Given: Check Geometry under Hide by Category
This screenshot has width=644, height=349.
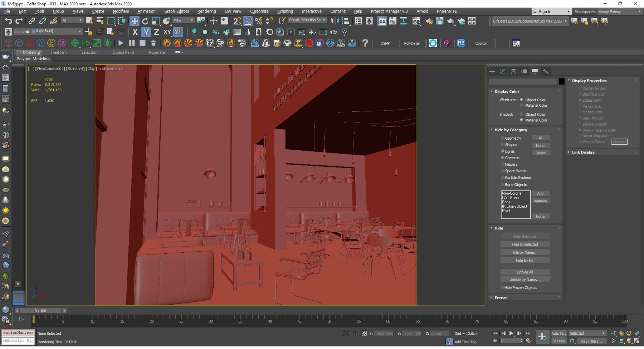Looking at the screenshot, I should tap(503, 138).
